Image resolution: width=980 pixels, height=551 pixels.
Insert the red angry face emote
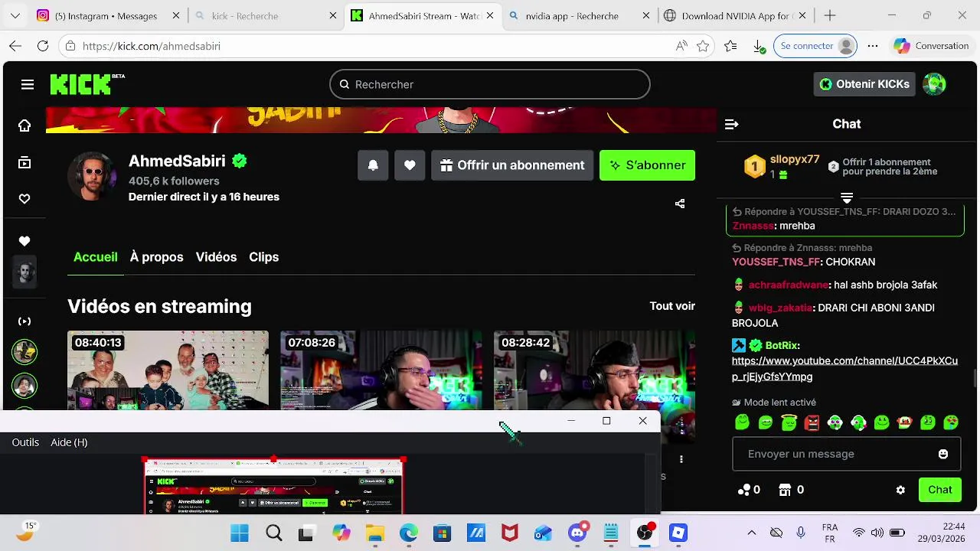[x=812, y=422]
